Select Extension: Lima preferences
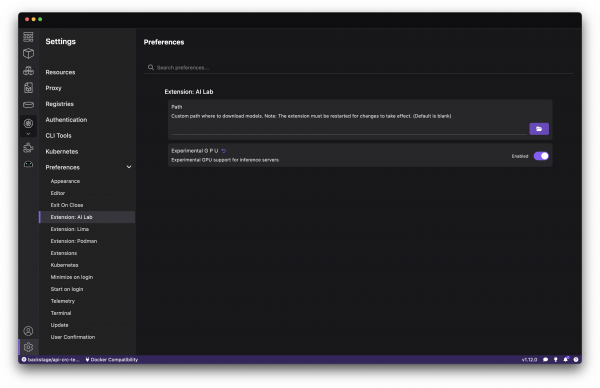This screenshot has width=600, height=388. tap(70, 229)
